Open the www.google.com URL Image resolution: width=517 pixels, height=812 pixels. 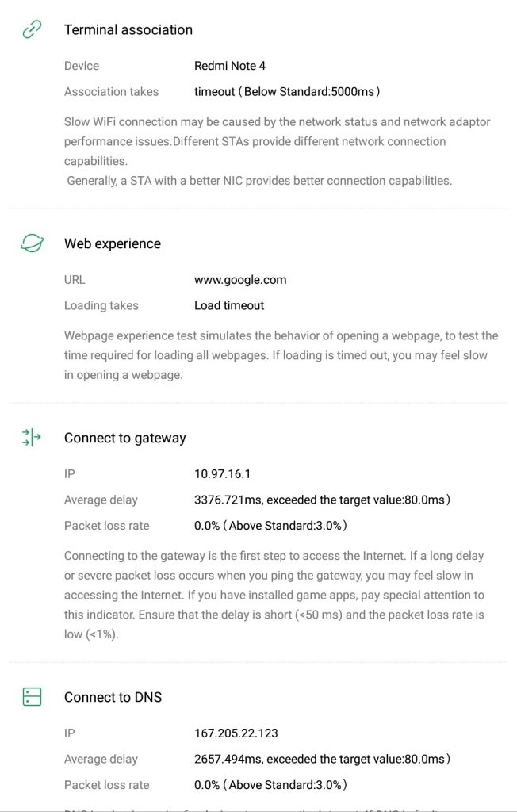click(240, 280)
